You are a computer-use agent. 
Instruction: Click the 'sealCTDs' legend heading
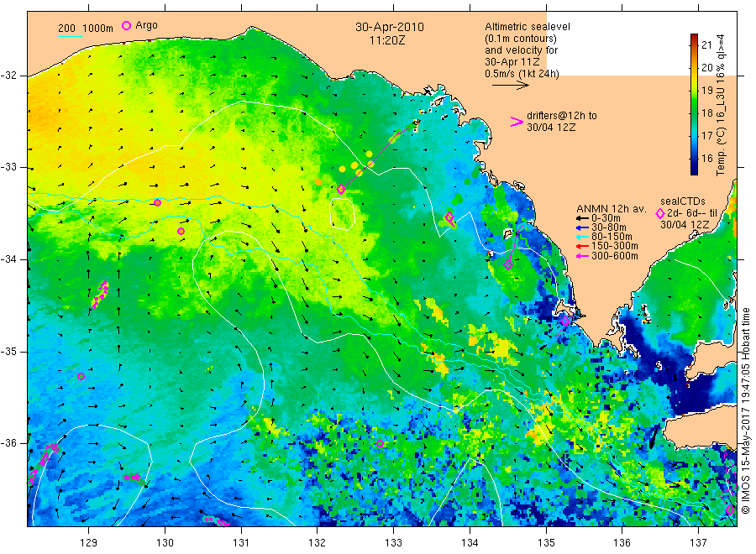pyautogui.click(x=683, y=201)
